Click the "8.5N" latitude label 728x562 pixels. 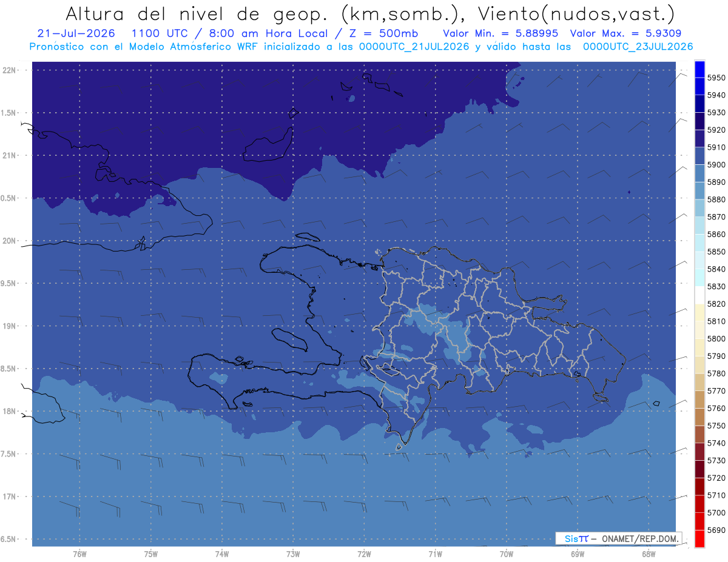click(x=9, y=369)
